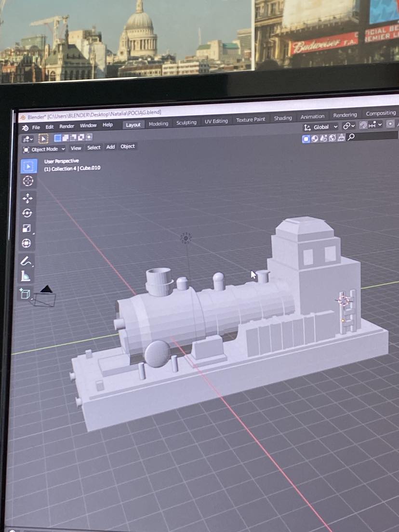399x532 pixels.
Task: Open the Render menu
Action: (x=66, y=126)
